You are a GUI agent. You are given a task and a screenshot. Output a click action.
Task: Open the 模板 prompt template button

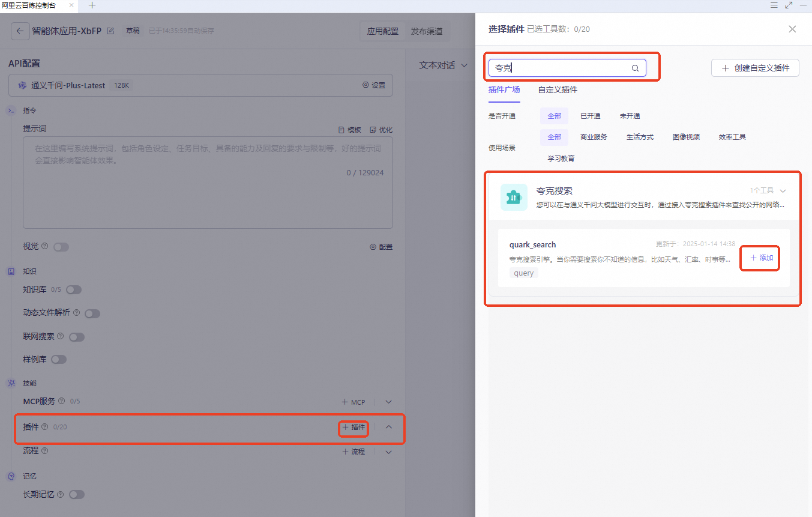pyautogui.click(x=350, y=130)
